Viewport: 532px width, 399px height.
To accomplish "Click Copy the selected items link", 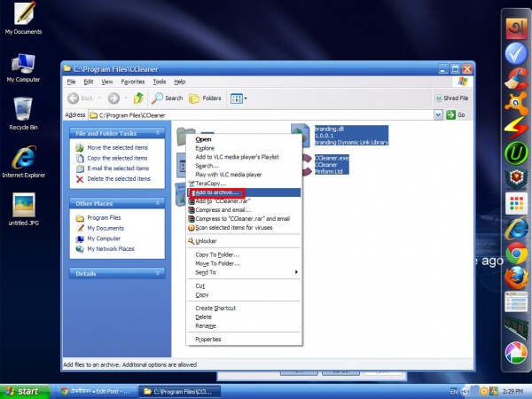I will point(117,158).
